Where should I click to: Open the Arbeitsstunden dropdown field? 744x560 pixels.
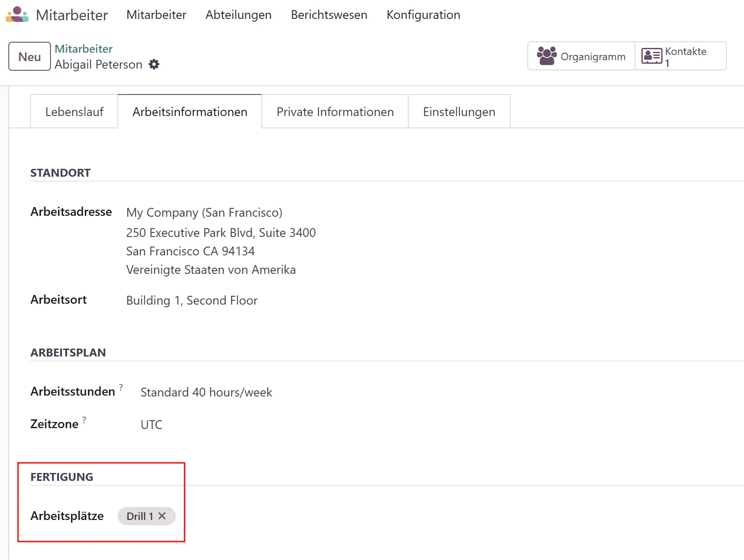pos(206,392)
